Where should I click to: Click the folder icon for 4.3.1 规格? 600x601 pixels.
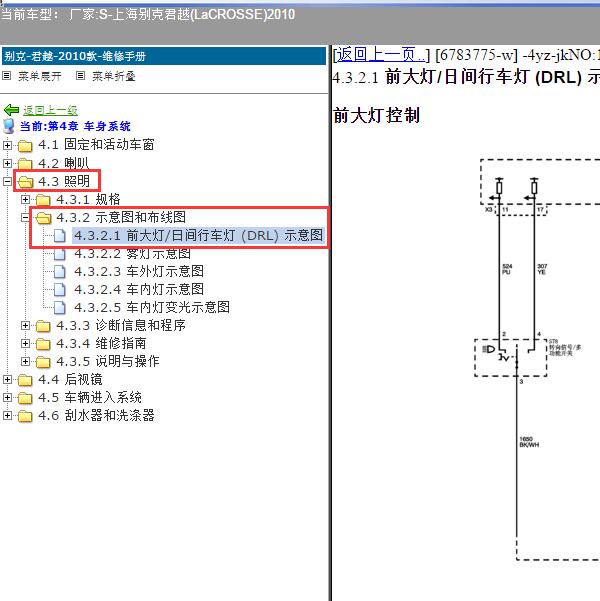point(43,200)
